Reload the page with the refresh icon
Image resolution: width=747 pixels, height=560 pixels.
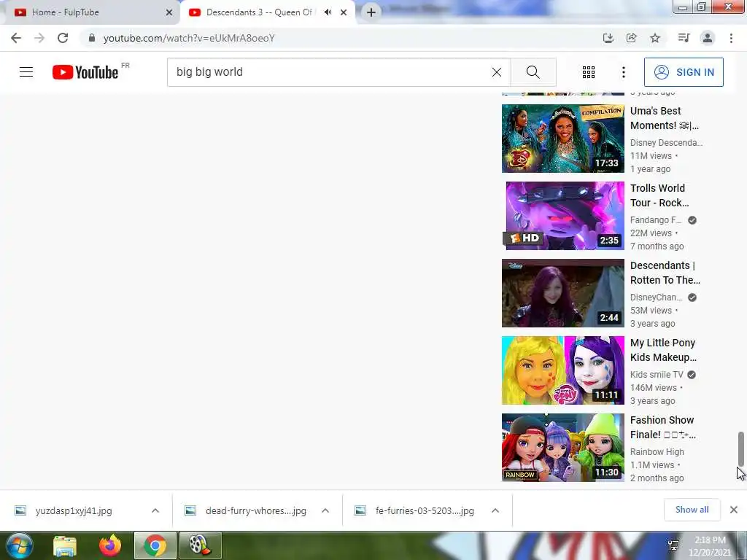[63, 38]
